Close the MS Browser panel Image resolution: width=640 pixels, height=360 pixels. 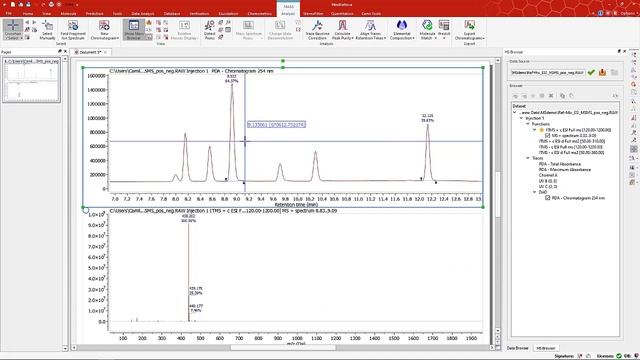coord(624,51)
